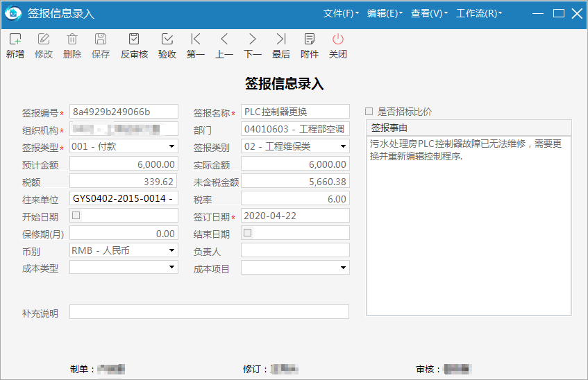Click the 保存 (save) disk icon

(x=101, y=39)
